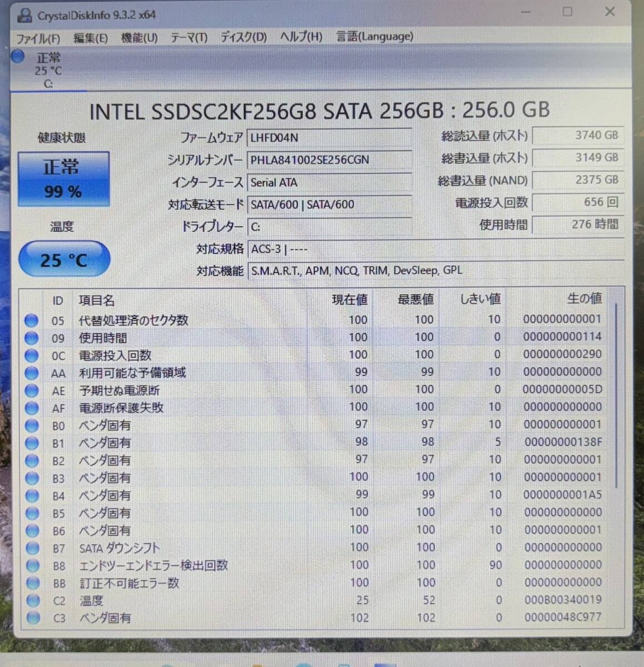The height and width of the screenshot is (667, 644).
Task: Click status orb of row C2 温度
Action: pos(33,600)
